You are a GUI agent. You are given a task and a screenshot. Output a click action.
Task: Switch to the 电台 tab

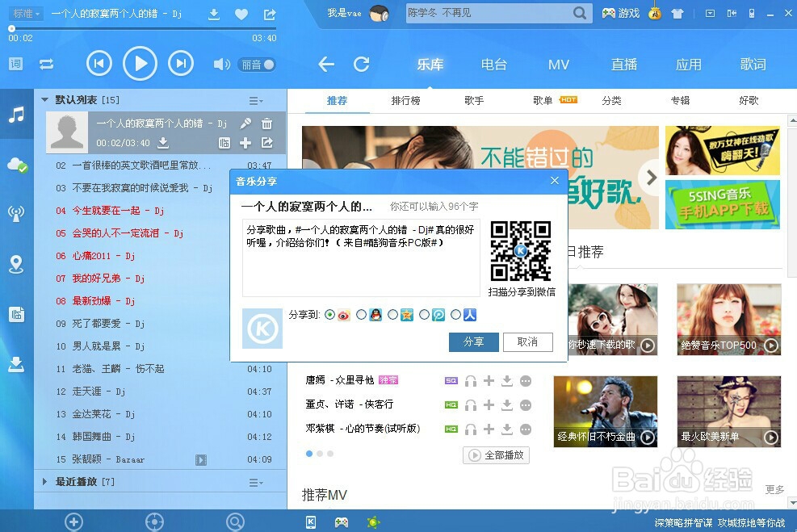[x=494, y=65]
